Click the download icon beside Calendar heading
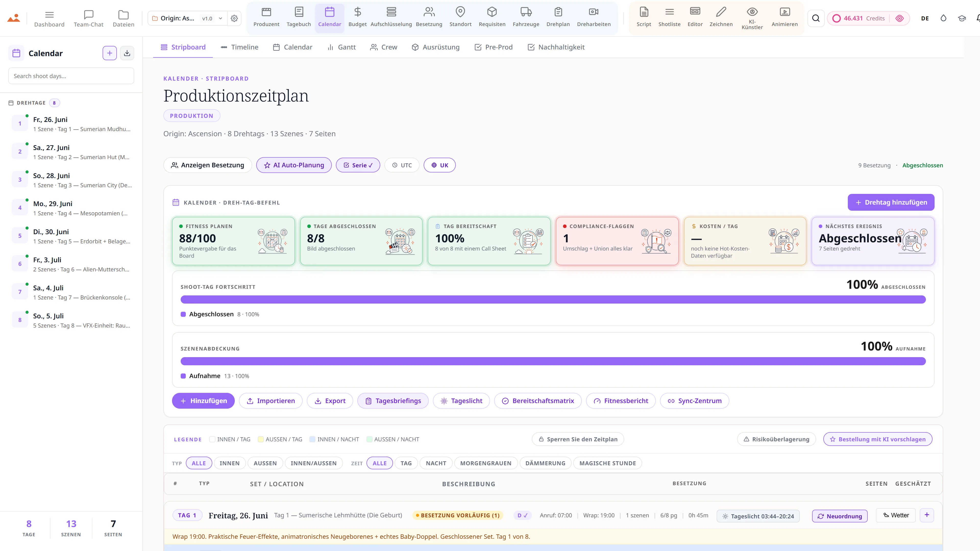 (x=127, y=53)
